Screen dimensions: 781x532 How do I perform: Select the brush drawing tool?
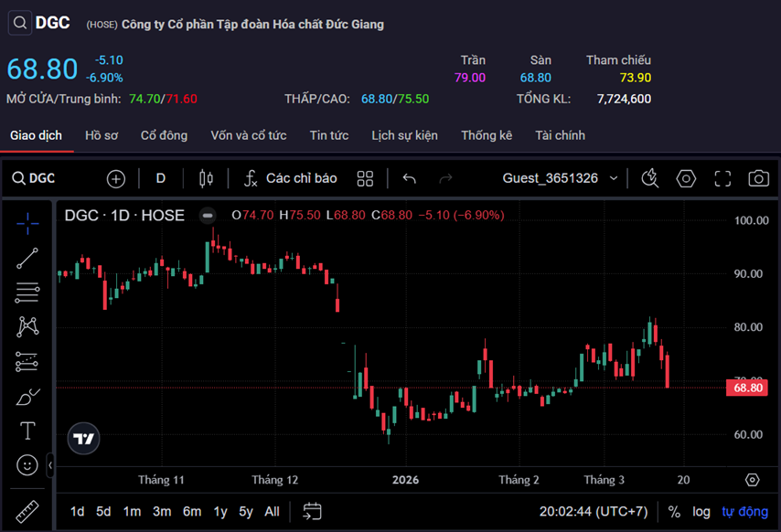pos(27,397)
